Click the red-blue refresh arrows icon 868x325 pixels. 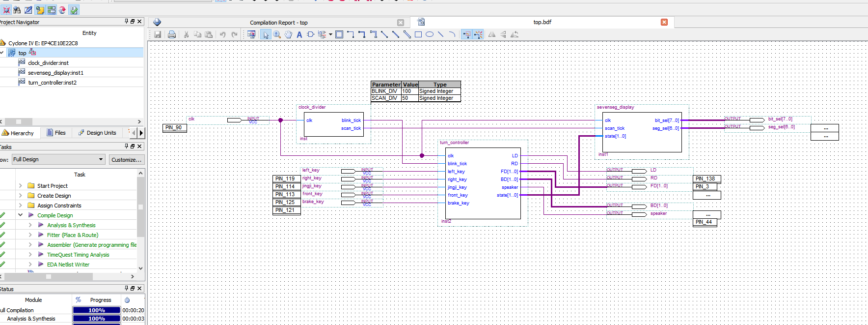[62, 10]
